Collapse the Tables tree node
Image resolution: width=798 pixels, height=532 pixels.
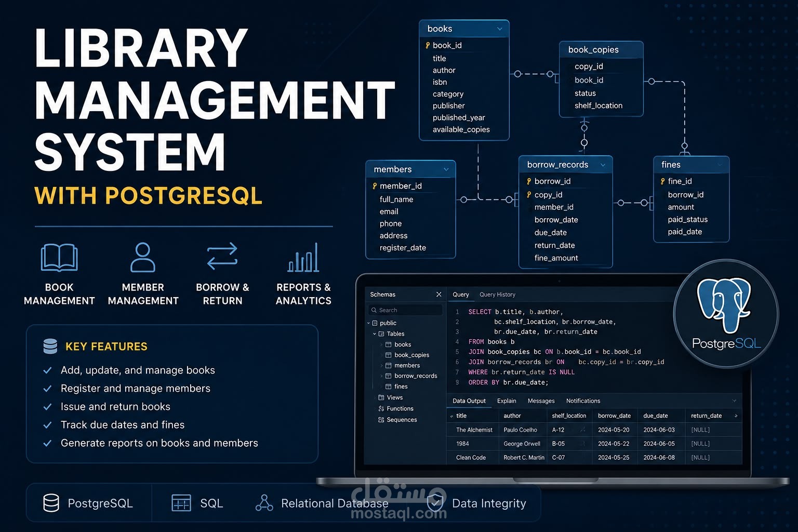(375, 334)
